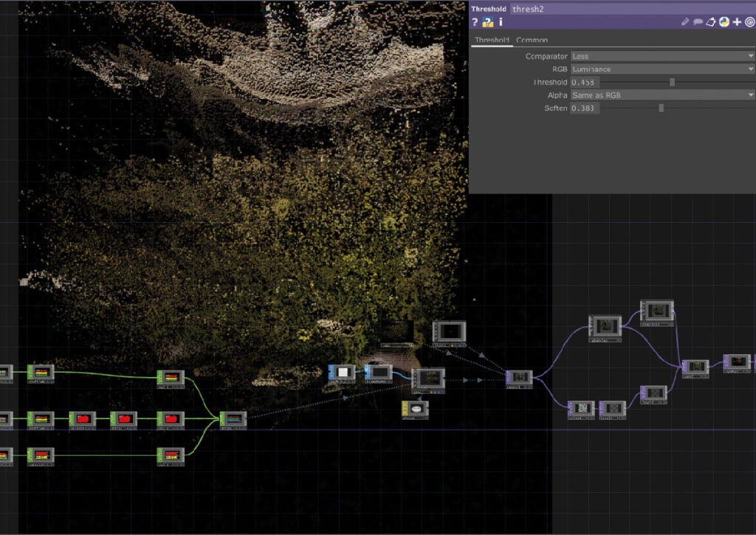Click the tilted page icon in parameter header

pos(711,22)
